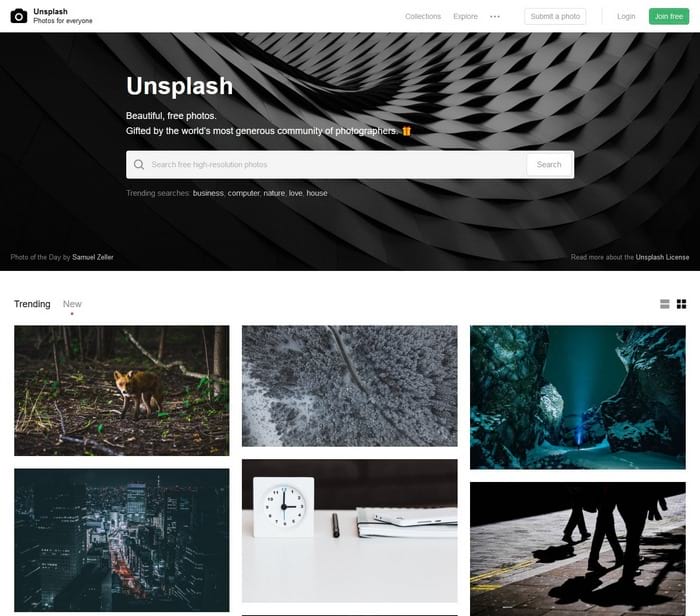Open the fox in forest photo
Viewport: 700px width, 616px height.
pyautogui.click(x=122, y=391)
